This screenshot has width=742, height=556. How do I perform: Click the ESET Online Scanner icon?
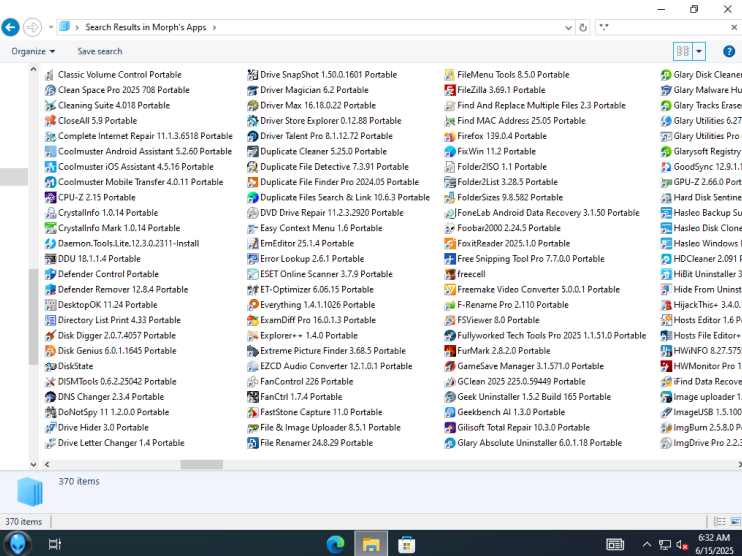pyautogui.click(x=253, y=274)
